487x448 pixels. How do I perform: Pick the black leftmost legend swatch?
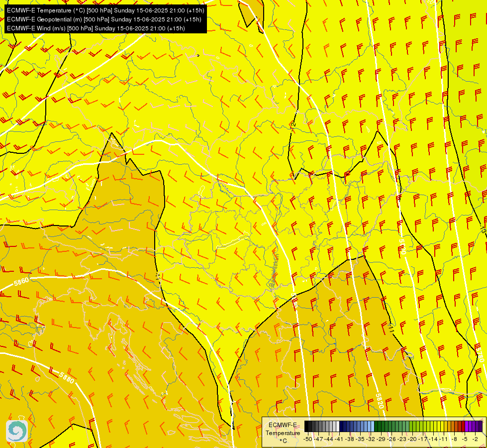pos(306,426)
